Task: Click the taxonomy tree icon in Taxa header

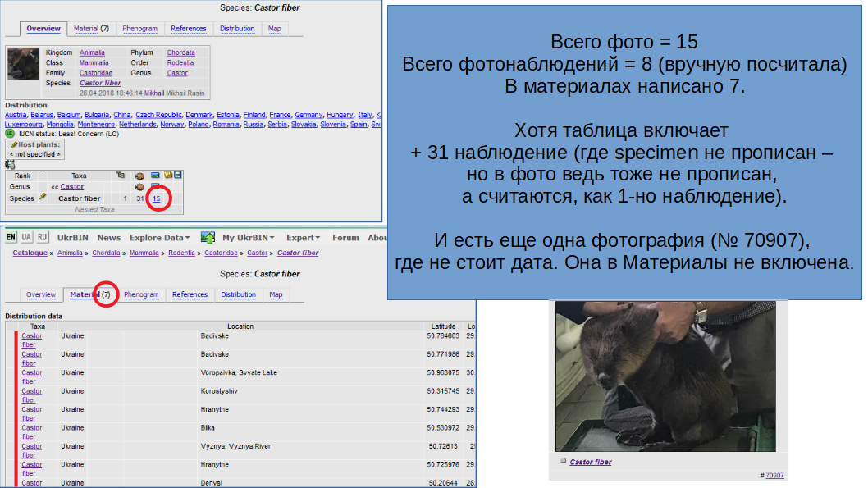Action: click(x=121, y=175)
